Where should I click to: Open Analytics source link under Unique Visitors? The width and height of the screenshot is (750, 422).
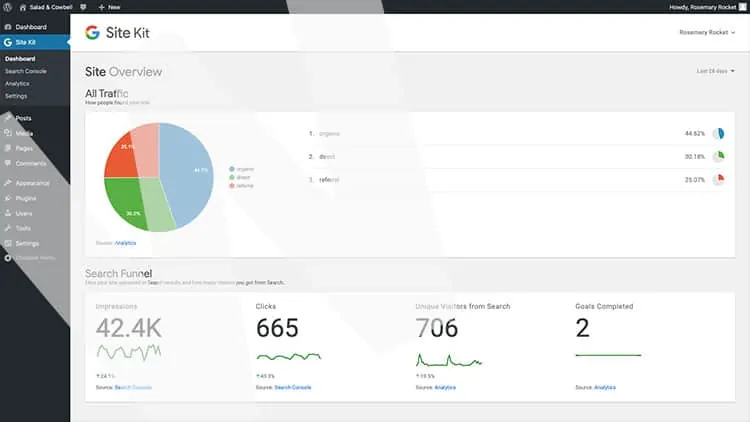(445, 388)
